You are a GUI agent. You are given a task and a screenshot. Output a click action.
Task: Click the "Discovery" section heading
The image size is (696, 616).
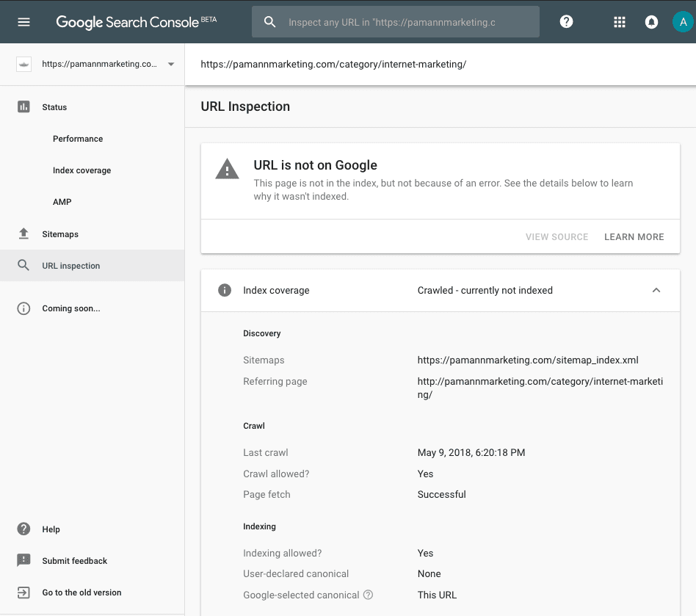[262, 333]
